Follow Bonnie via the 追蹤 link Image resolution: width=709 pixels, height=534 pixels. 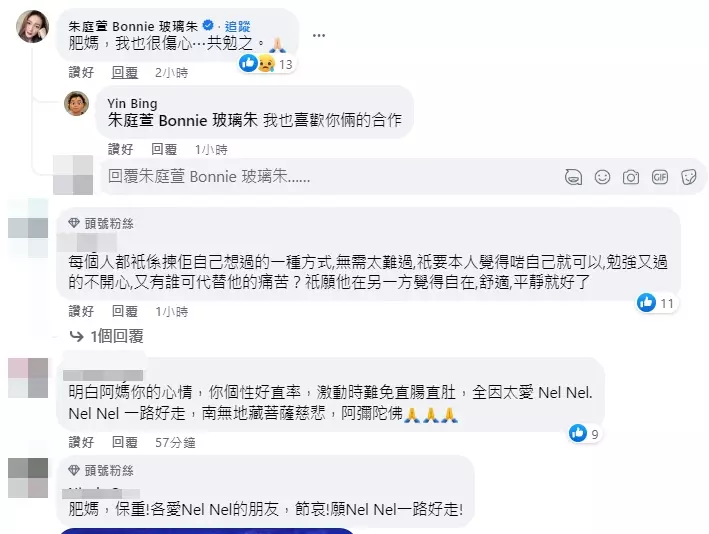237,26
